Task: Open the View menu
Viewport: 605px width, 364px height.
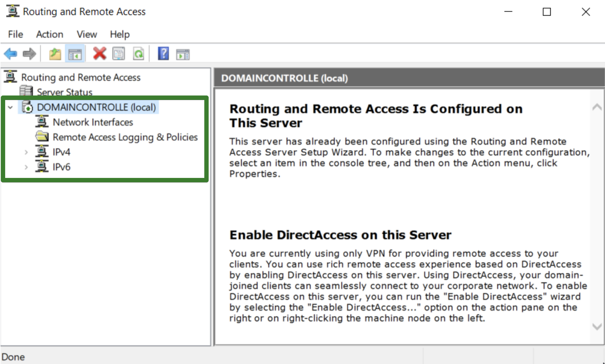Action: pyautogui.click(x=87, y=34)
